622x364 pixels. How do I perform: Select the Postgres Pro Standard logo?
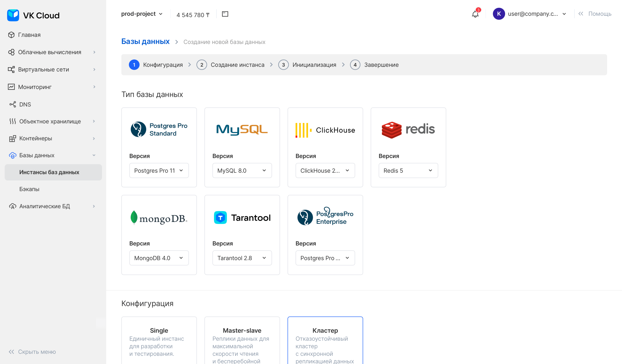point(159,129)
